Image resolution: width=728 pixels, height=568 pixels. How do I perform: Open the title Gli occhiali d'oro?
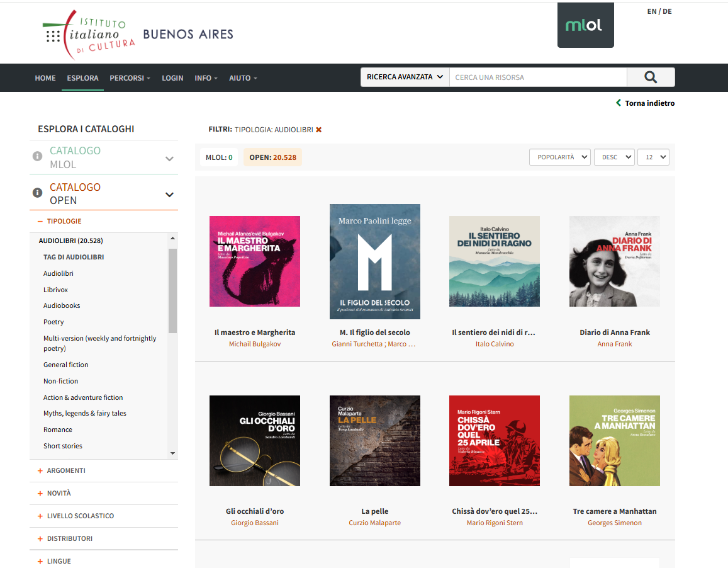254,511
